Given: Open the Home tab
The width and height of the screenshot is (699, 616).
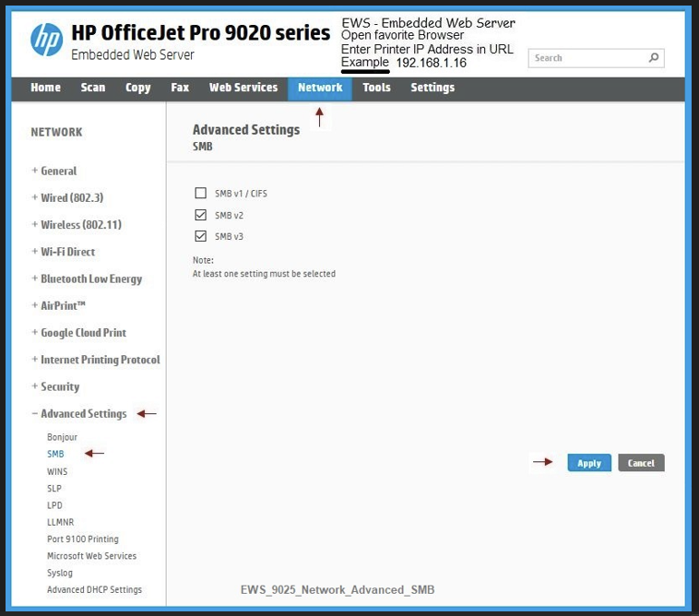Looking at the screenshot, I should coord(45,88).
